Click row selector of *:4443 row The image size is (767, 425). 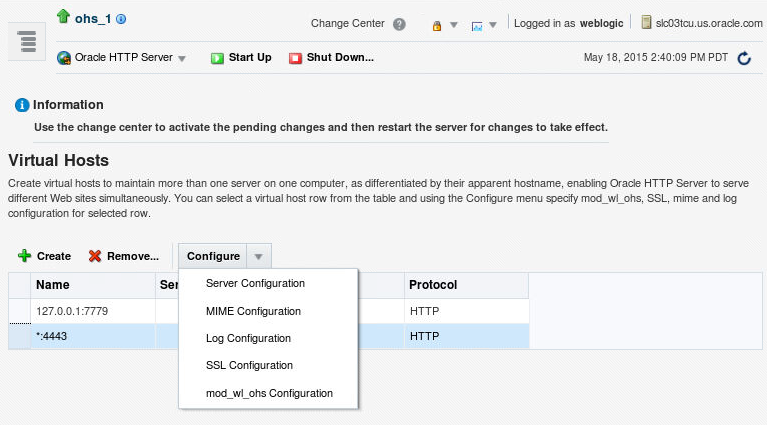tap(20, 336)
